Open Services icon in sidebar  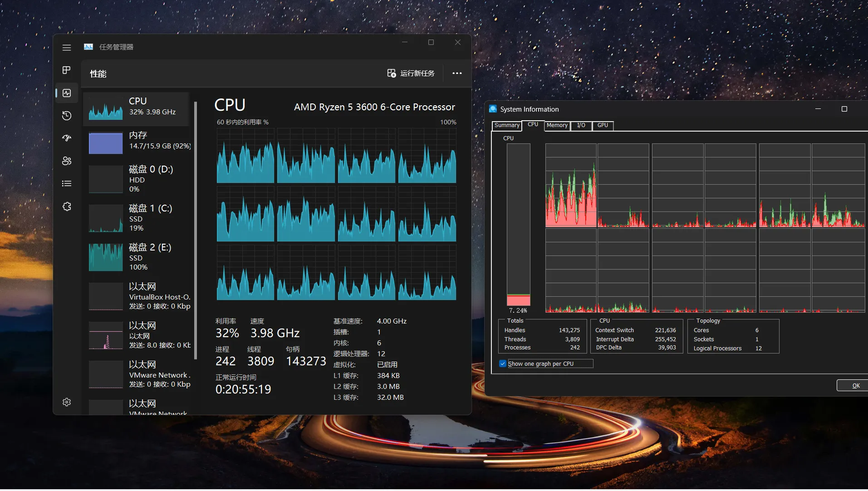pos(67,206)
